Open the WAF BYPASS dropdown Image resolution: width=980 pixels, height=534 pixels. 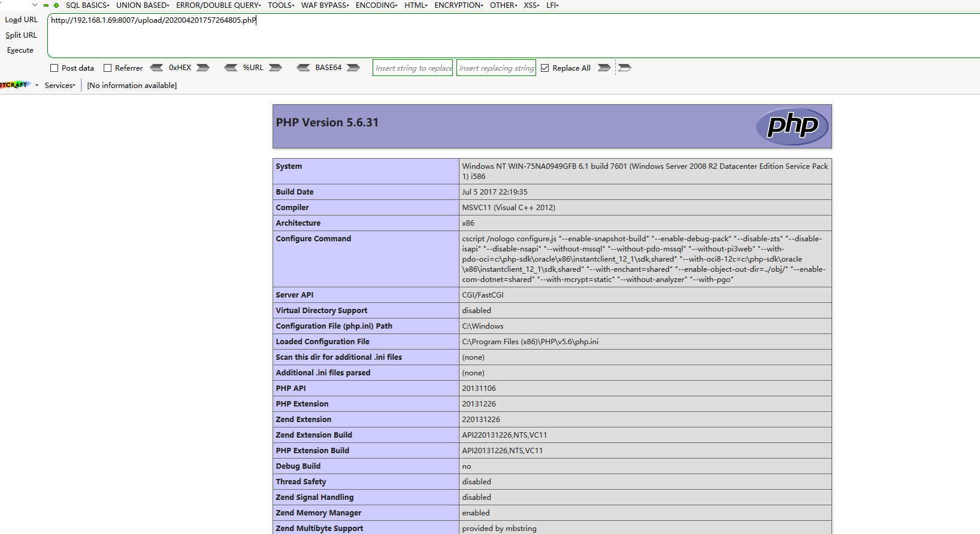pyautogui.click(x=325, y=5)
